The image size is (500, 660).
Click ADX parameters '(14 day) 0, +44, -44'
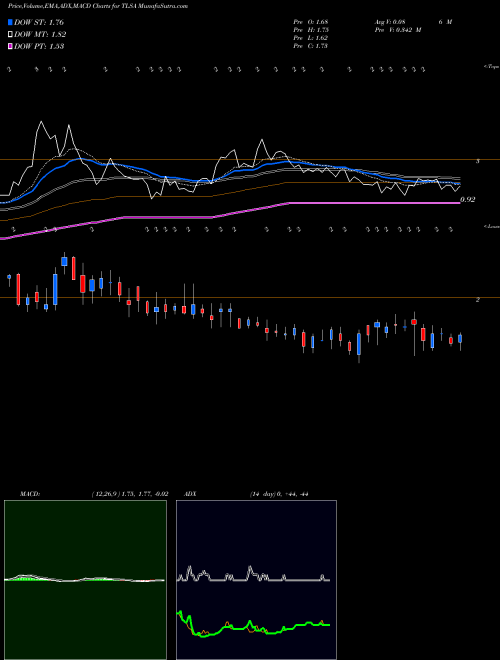point(279,494)
